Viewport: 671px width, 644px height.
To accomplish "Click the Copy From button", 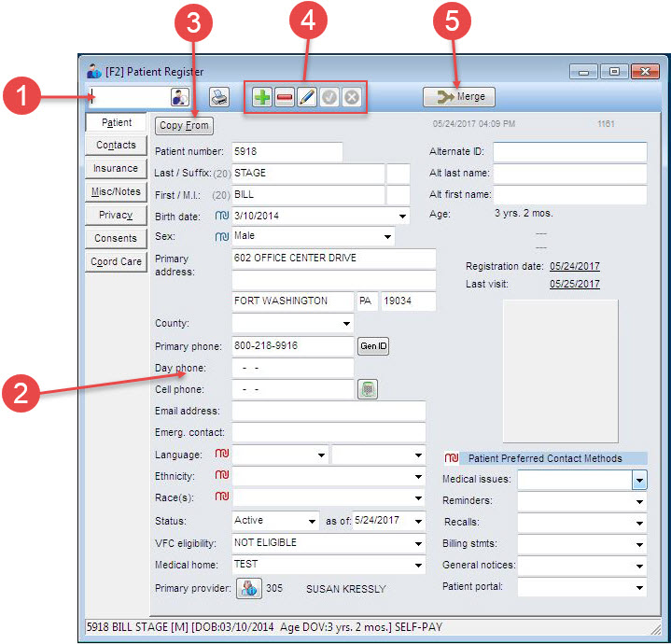I will point(184,125).
